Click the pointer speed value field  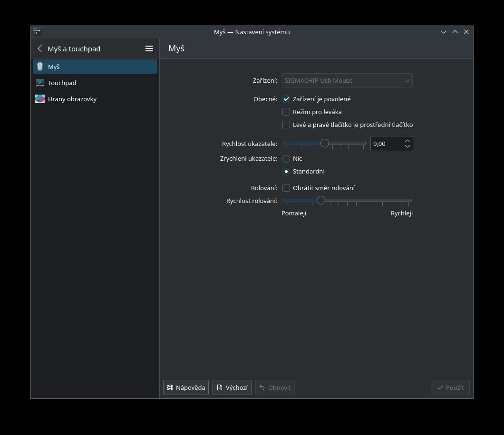386,144
